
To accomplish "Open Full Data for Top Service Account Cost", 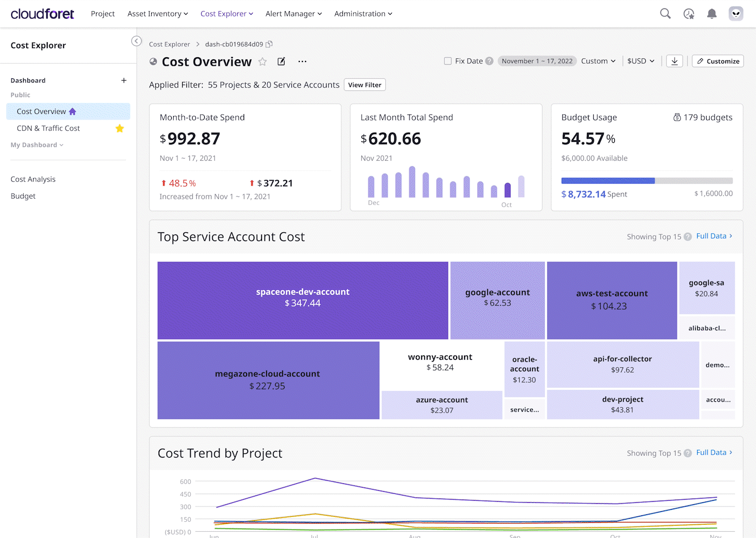I will [711, 236].
